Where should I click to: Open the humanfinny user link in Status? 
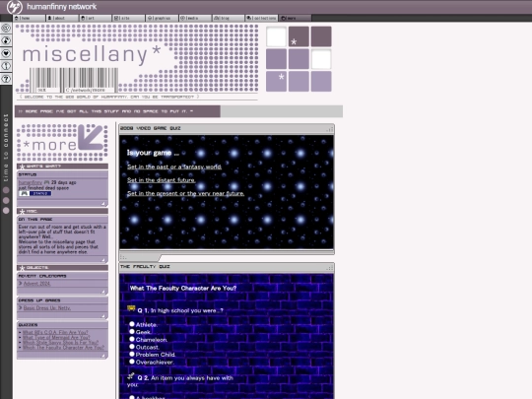pos(31,182)
